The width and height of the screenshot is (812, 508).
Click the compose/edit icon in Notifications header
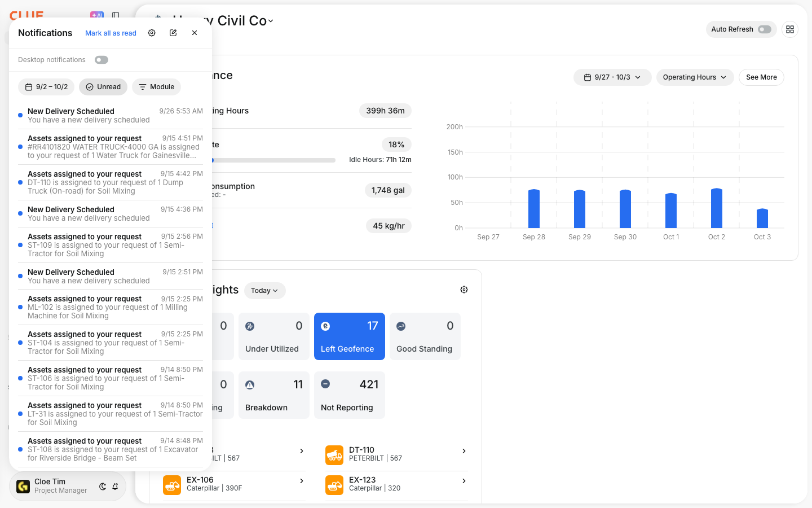[x=173, y=33]
